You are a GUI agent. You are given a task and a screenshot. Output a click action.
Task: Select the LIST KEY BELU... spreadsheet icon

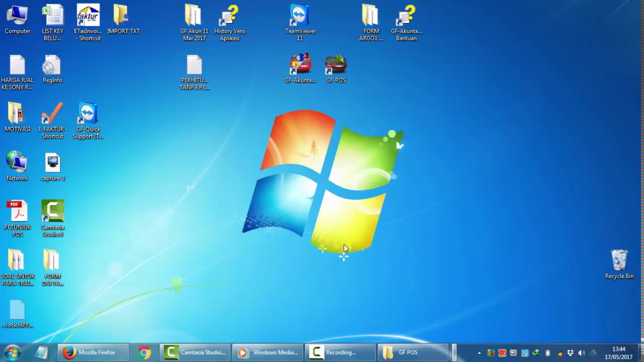coord(53,23)
